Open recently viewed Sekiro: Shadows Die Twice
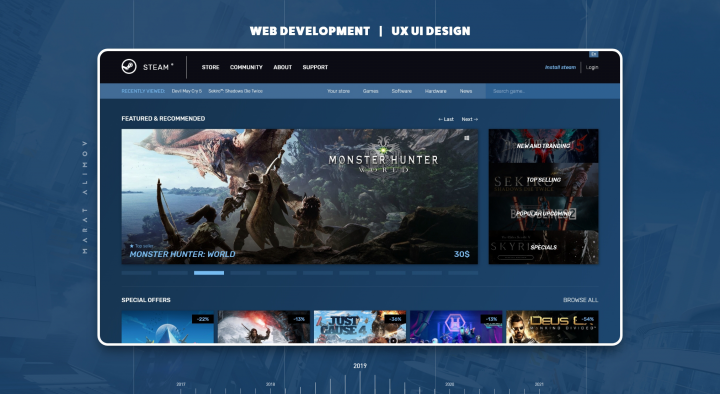This screenshot has width=720, height=394. (236, 91)
